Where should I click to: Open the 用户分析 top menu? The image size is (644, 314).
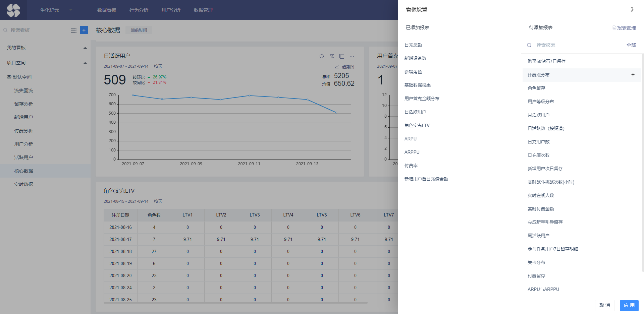pos(171,10)
